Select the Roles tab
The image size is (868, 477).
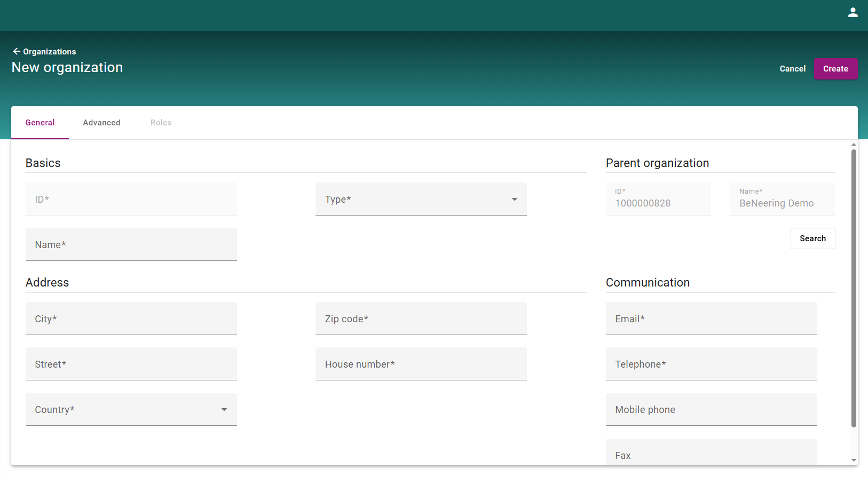click(161, 123)
